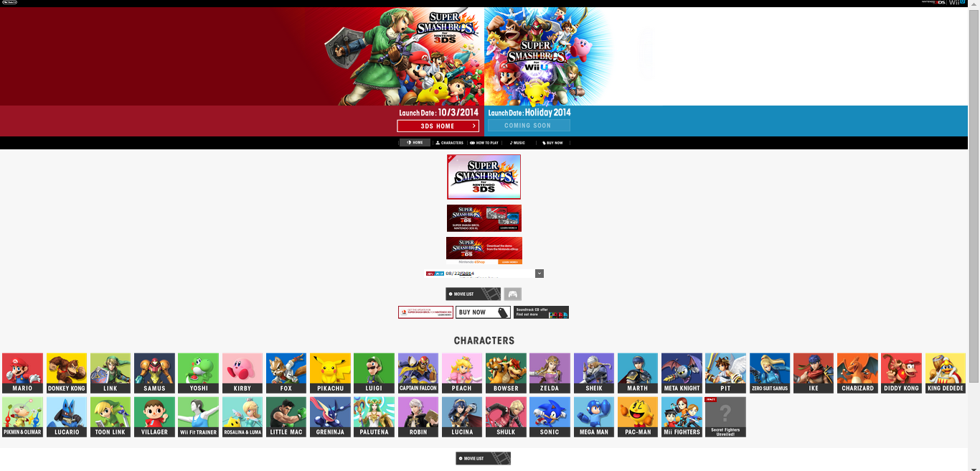Open the Sonic fighter portrait
The image size is (980, 471).
pos(550,416)
